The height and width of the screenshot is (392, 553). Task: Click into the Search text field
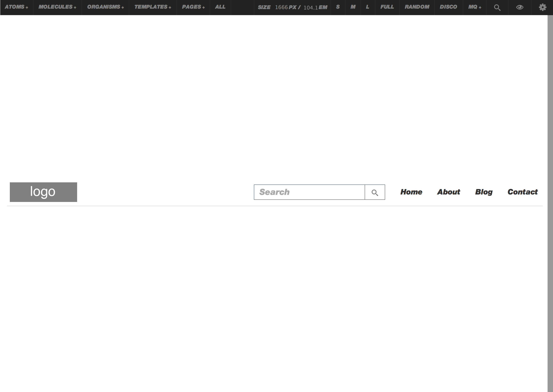point(309,192)
